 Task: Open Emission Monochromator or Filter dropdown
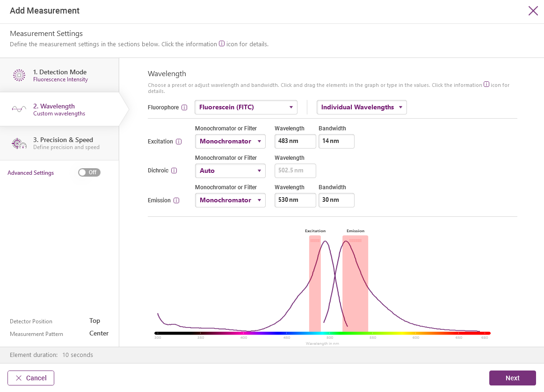tap(230, 200)
